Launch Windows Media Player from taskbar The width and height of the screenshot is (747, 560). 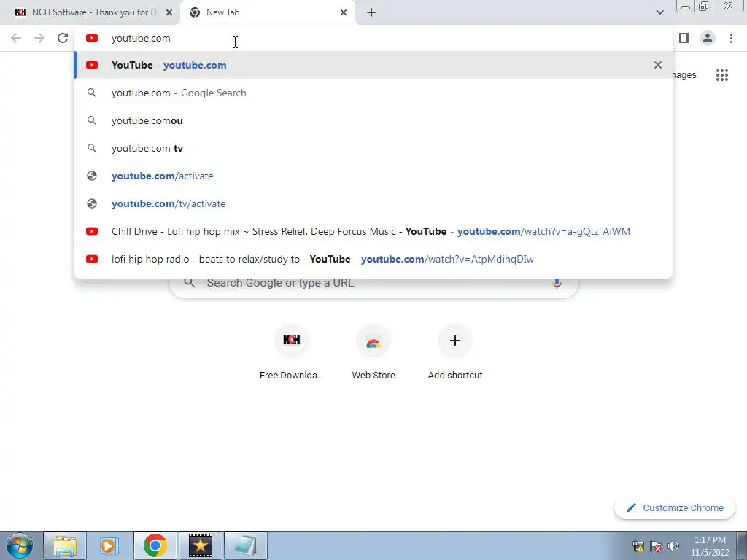(109, 545)
